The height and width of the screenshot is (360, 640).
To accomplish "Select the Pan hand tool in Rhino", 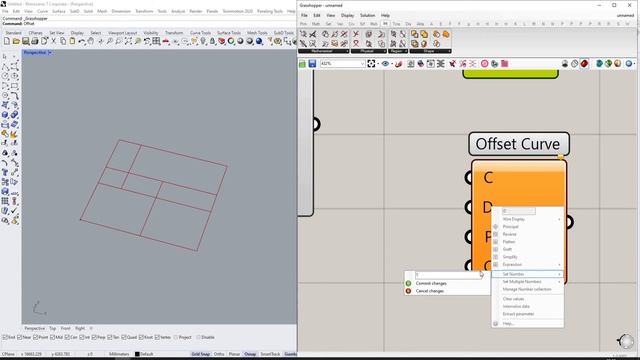I will coord(91,41).
